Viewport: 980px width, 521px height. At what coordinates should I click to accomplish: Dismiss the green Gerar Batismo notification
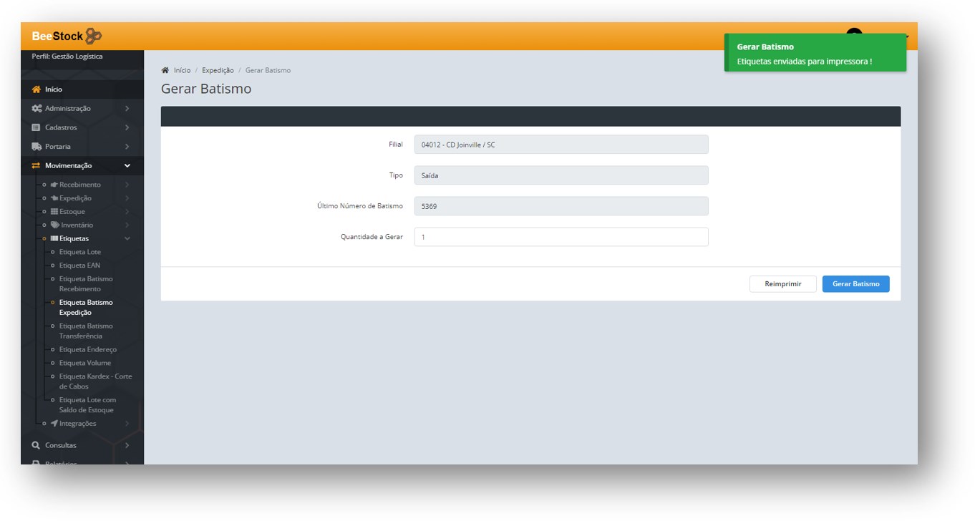coord(815,54)
